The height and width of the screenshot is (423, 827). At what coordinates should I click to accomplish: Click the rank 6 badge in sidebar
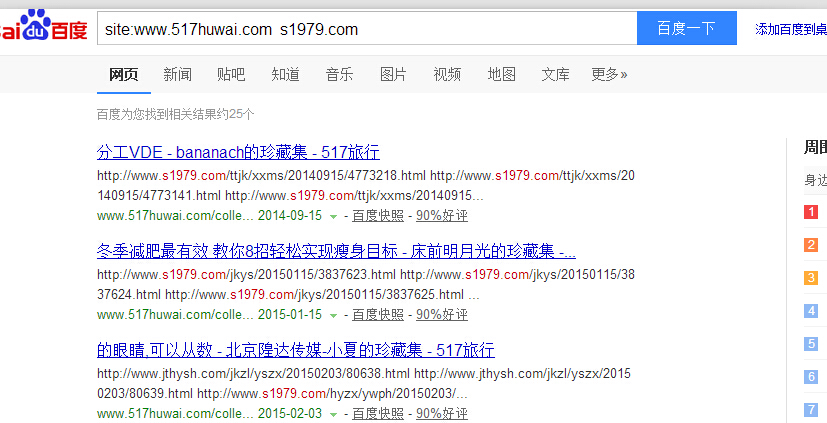click(x=811, y=377)
